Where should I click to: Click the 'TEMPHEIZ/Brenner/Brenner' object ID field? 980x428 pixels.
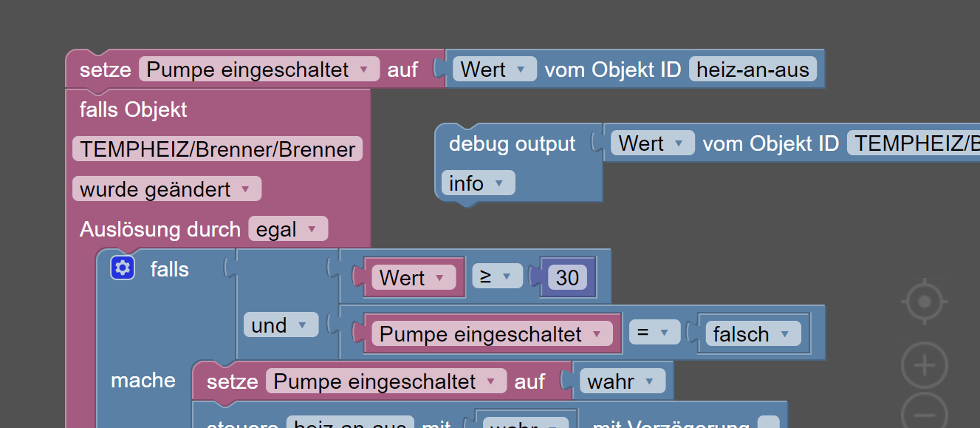point(218,149)
